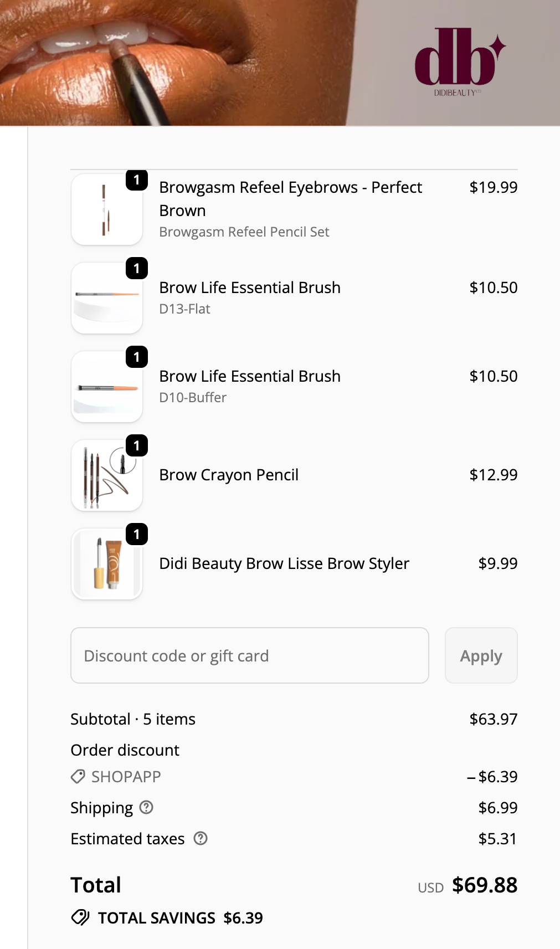Click the SHOPAPP discount code label

126,776
